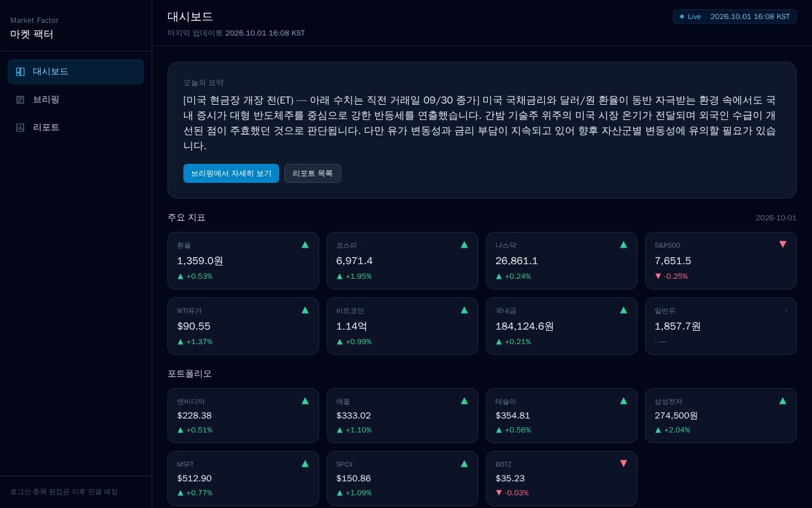
Task: Click the red down-arrow on BOTZ card
Action: (x=624, y=464)
